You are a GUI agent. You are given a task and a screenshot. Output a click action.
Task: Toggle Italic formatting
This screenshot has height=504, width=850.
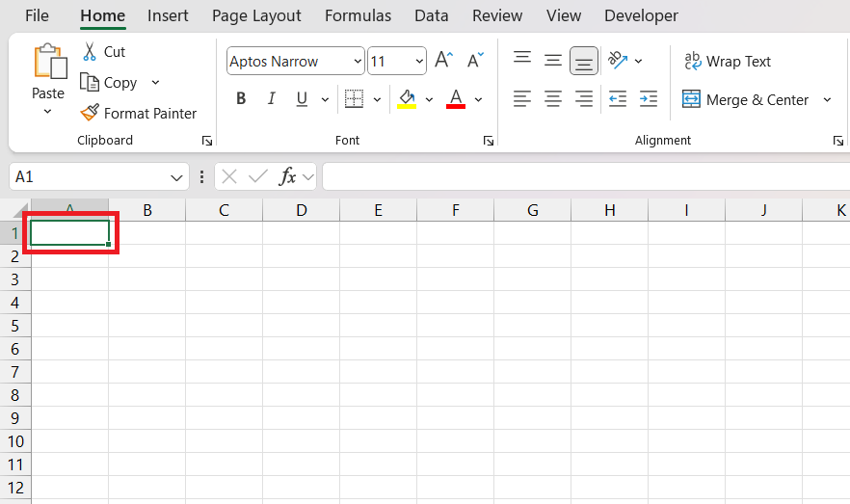pyautogui.click(x=271, y=98)
